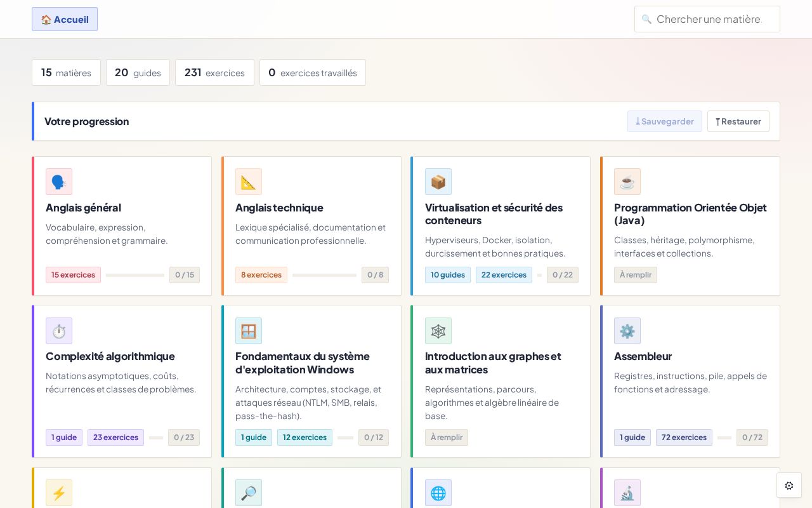Viewport: 812px width, 508px height.
Task: Click the 1 guide tag on Assembleur
Action: (x=632, y=438)
